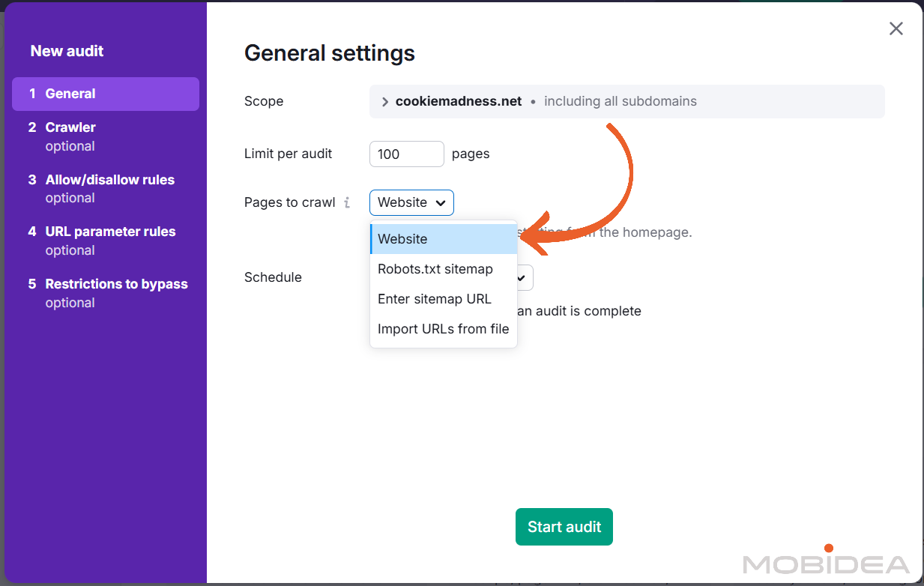The height and width of the screenshot is (586, 924).
Task: Switch to the Crawler step
Action: (x=70, y=127)
